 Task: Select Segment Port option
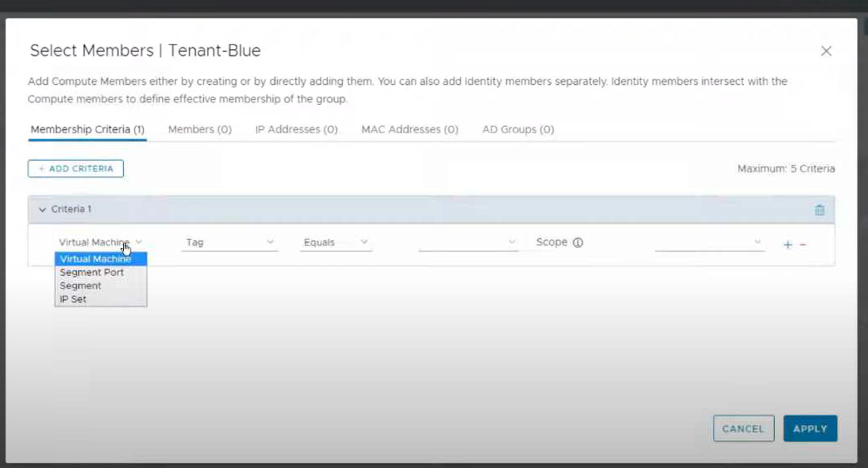[92, 272]
